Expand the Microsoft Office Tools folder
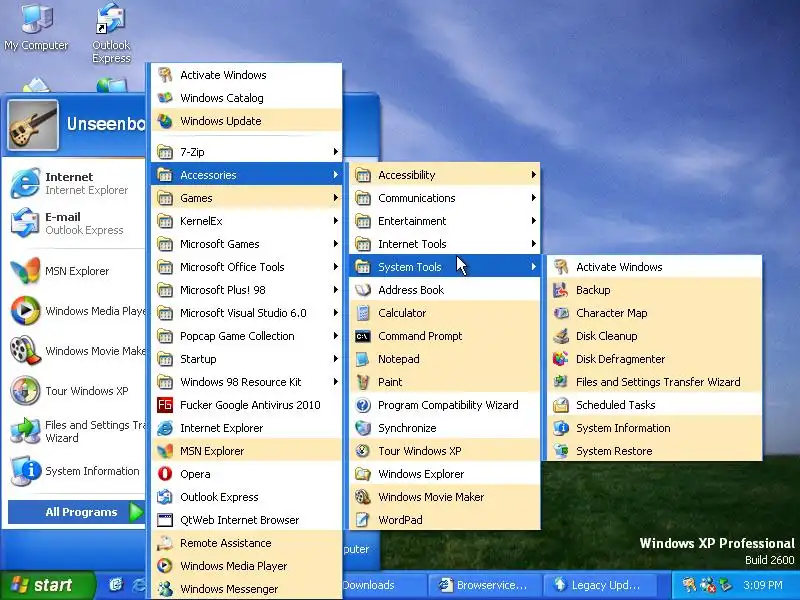 [246, 266]
